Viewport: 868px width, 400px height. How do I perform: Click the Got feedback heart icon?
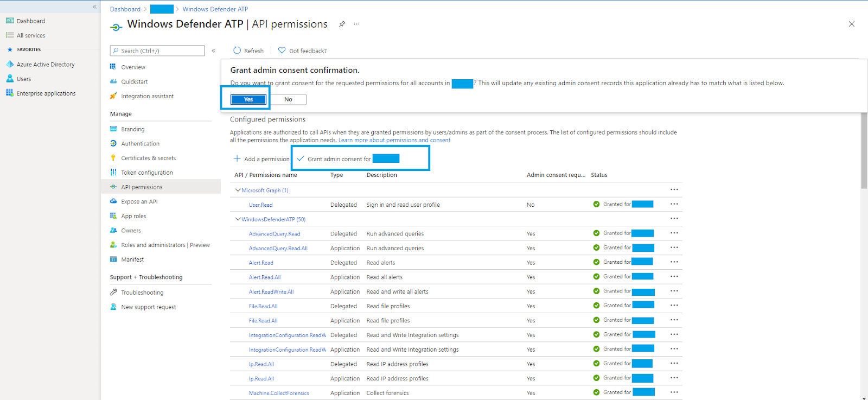point(282,50)
